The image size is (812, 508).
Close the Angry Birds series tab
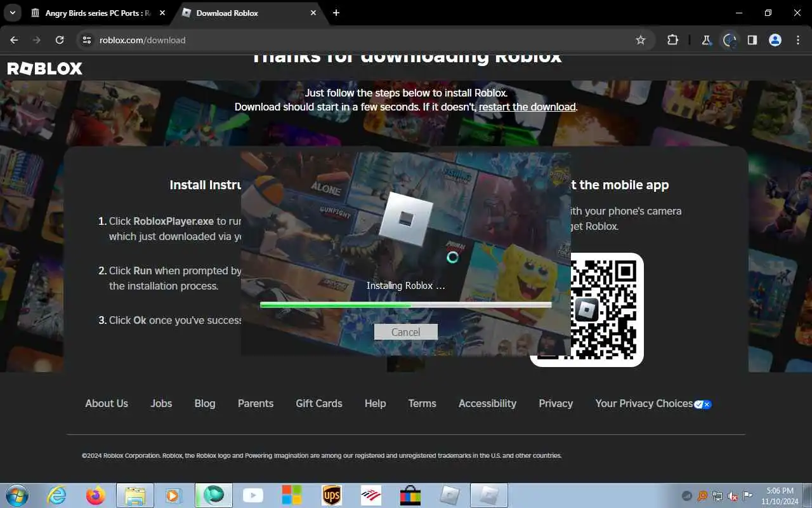pos(163,13)
